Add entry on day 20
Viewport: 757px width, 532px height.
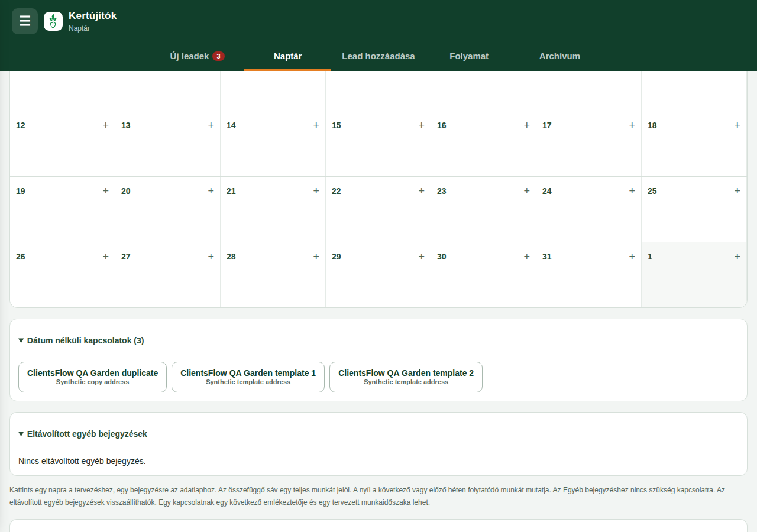[211, 191]
